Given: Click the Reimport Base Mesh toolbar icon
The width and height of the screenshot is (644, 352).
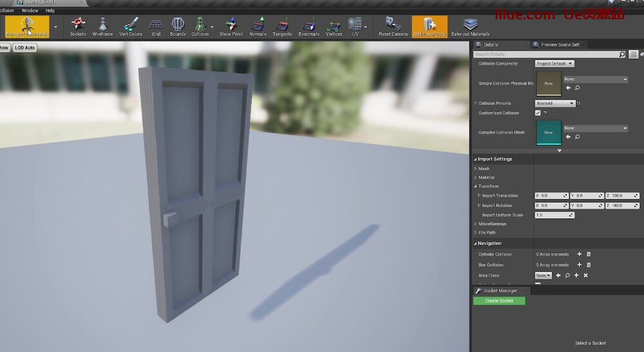Looking at the screenshot, I should pyautogui.click(x=27, y=26).
